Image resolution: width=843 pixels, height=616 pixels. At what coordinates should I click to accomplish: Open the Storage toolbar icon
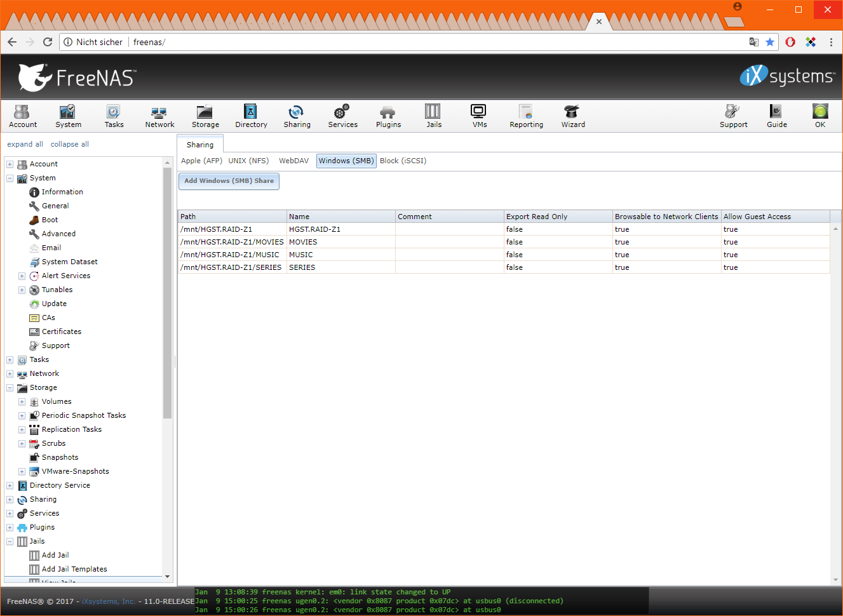(205, 116)
